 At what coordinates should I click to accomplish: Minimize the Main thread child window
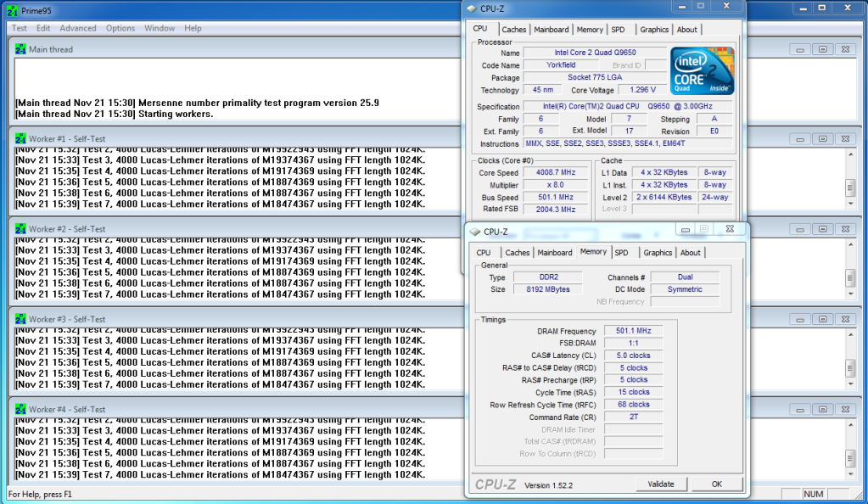pyautogui.click(x=800, y=49)
